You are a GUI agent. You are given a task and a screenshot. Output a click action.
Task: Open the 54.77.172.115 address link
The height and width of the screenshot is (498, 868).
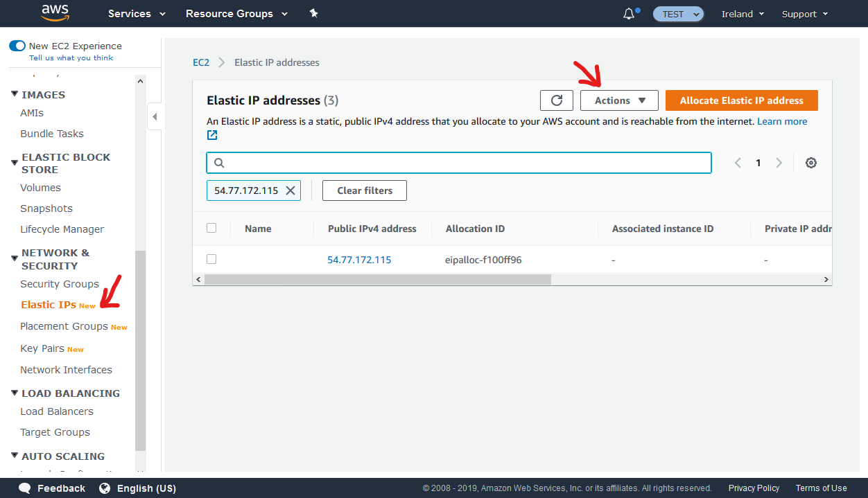click(359, 260)
